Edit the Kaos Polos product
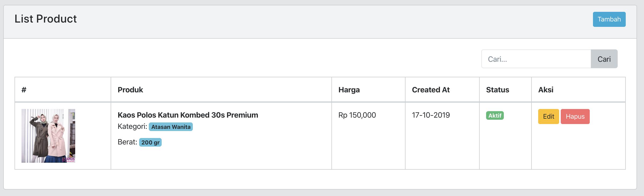 tap(548, 117)
